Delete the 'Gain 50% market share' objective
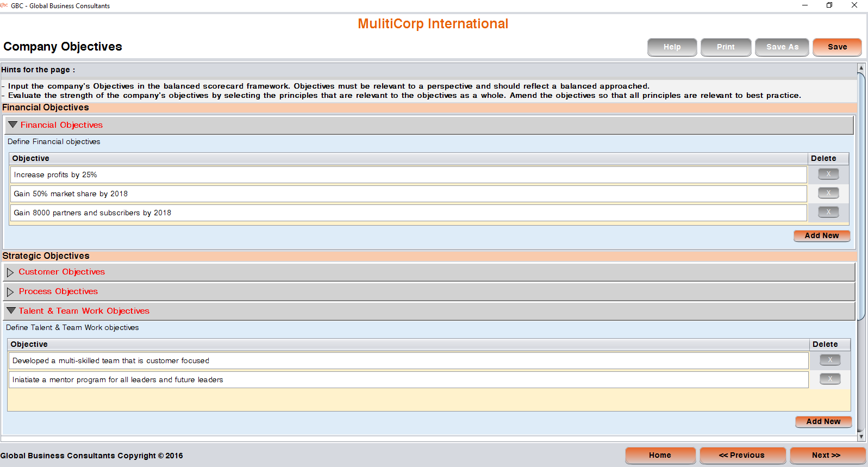Viewport: 868px width, 467px height. 828,193
